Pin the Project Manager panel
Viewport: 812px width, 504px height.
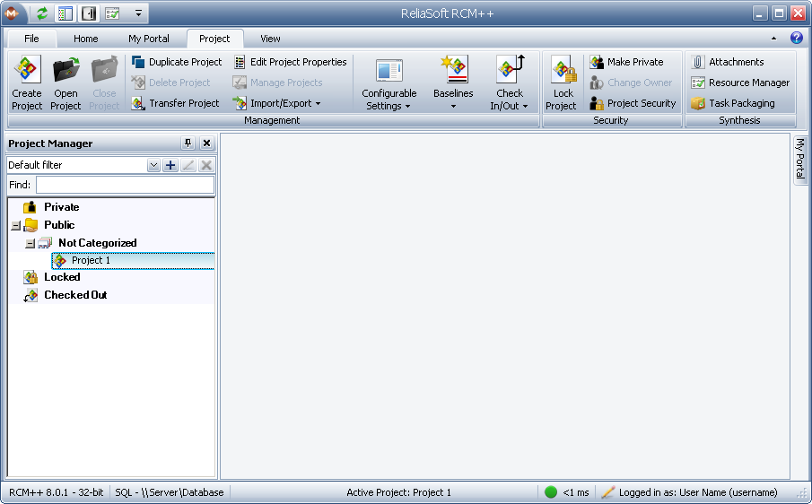(x=188, y=143)
